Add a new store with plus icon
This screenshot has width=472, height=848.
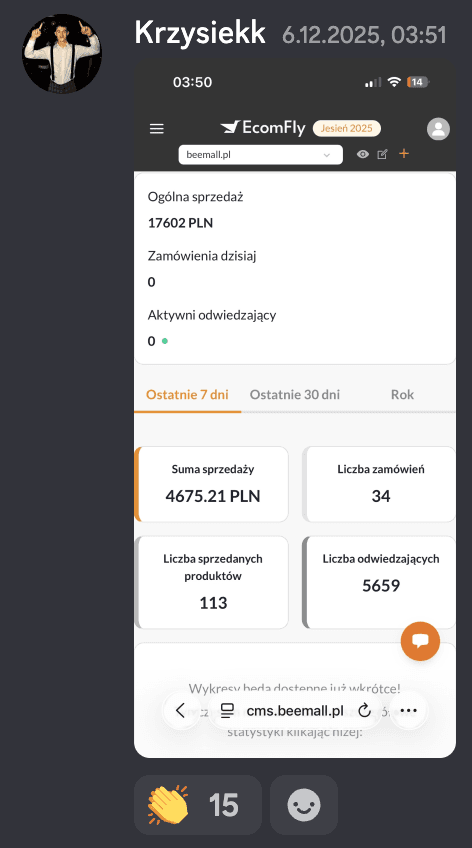(404, 154)
